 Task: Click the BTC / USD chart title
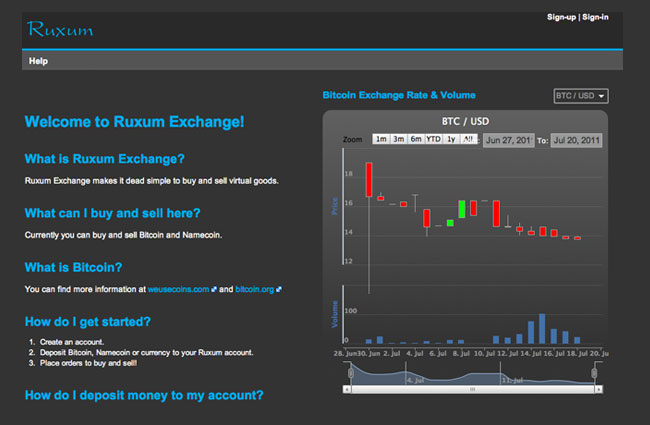pyautogui.click(x=465, y=121)
